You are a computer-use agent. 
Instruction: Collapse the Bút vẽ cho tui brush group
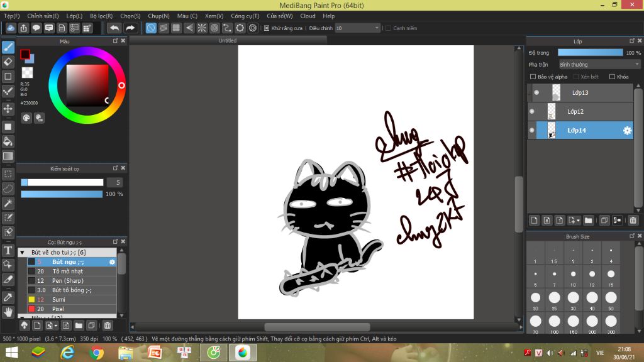tap(22, 253)
